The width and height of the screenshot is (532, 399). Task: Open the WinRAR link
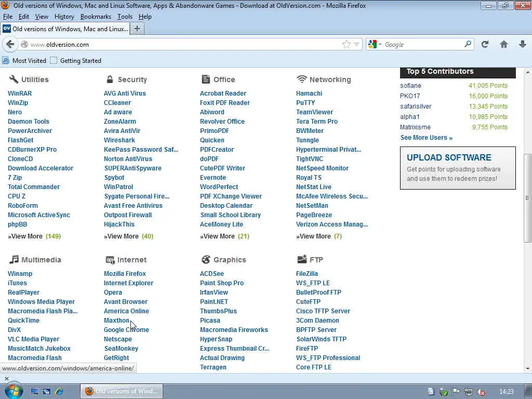pyautogui.click(x=20, y=94)
